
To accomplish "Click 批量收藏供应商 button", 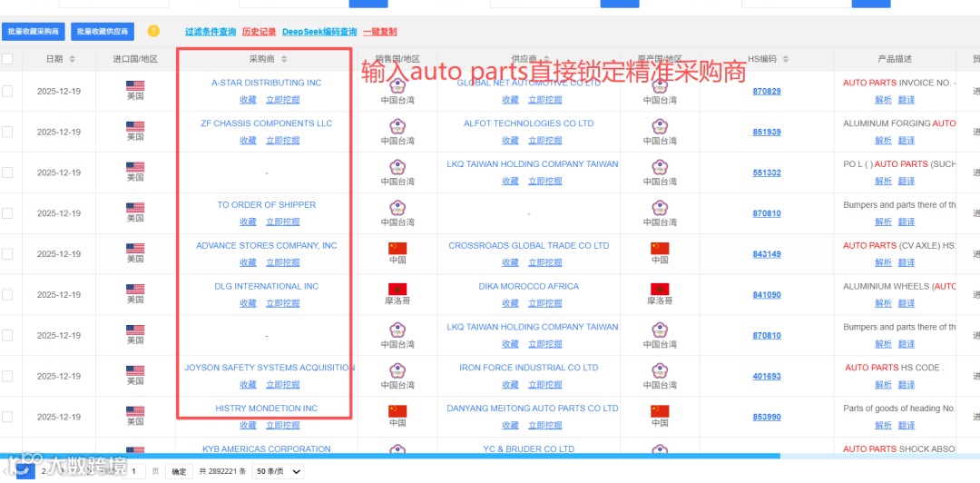I will [x=103, y=31].
